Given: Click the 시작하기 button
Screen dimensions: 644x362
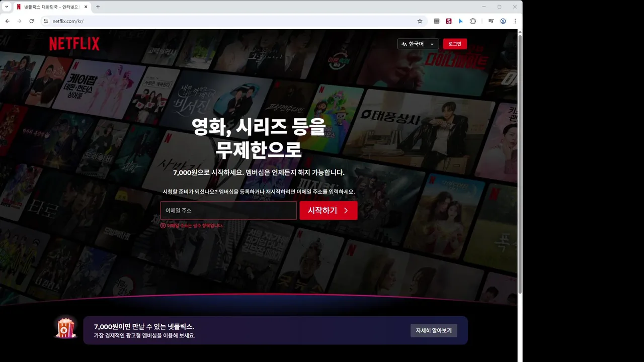Looking at the screenshot, I should coord(329,211).
